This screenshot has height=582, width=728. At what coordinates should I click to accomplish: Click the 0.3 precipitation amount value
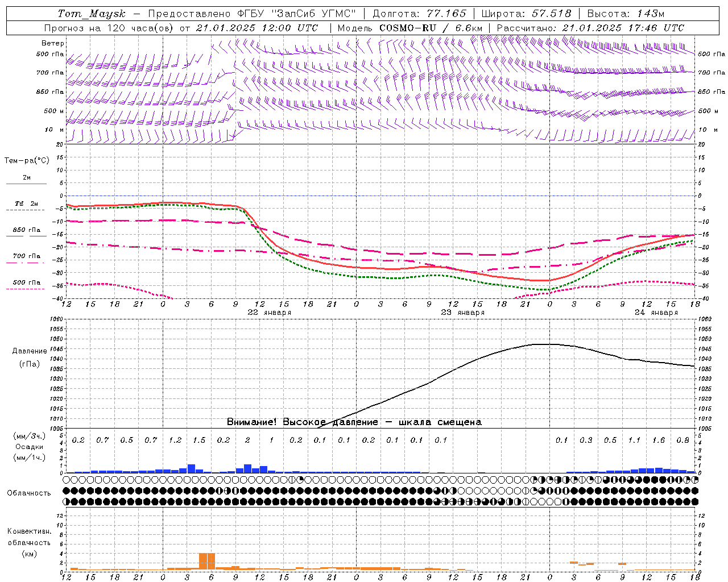(586, 440)
